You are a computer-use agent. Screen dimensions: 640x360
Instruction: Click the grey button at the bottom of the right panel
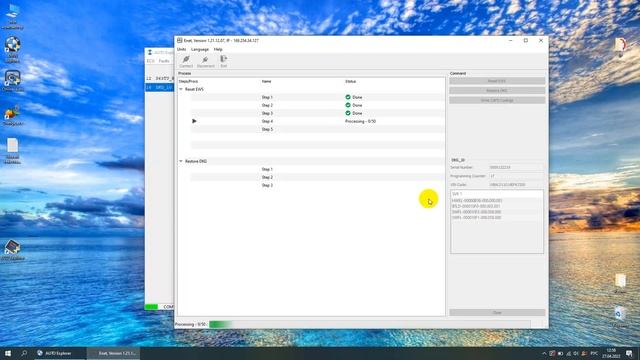click(x=497, y=313)
